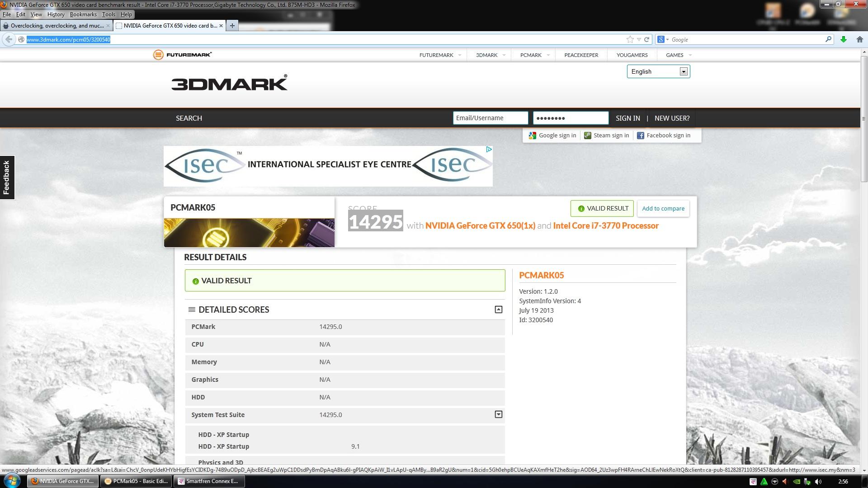Switch to Smartfren Connex taskbar item
This screenshot has height=488, width=868.
[209, 481]
